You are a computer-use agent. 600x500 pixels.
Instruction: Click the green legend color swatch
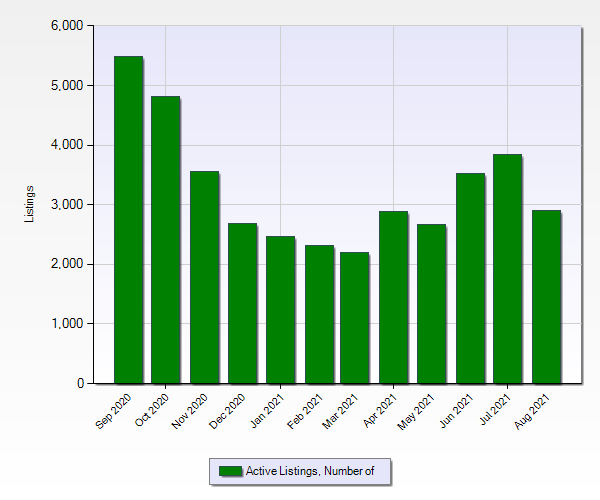(230, 471)
